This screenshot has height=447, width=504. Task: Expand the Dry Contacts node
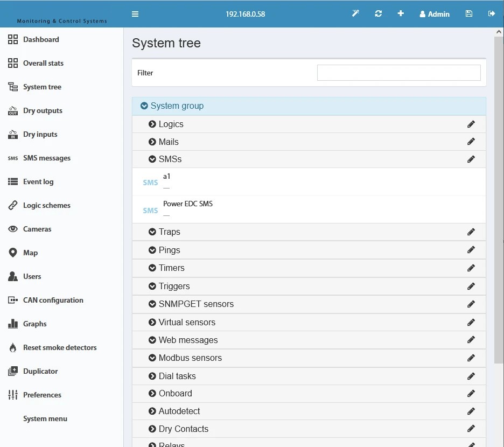tap(152, 429)
